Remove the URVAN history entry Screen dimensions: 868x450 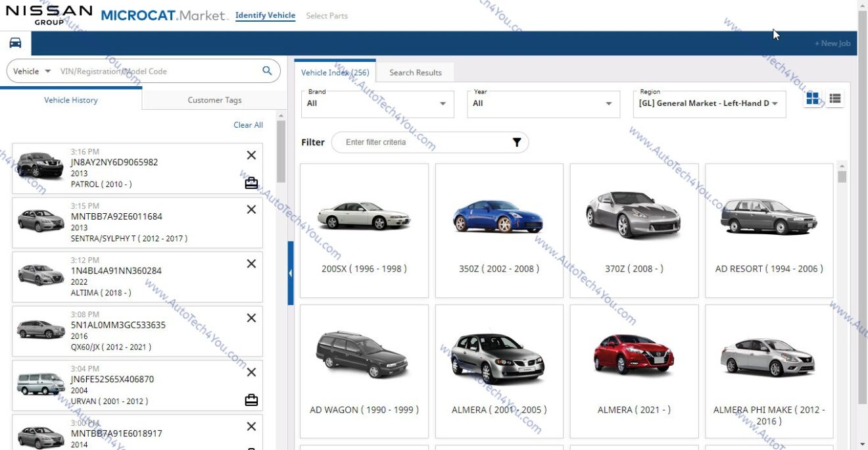(251, 372)
